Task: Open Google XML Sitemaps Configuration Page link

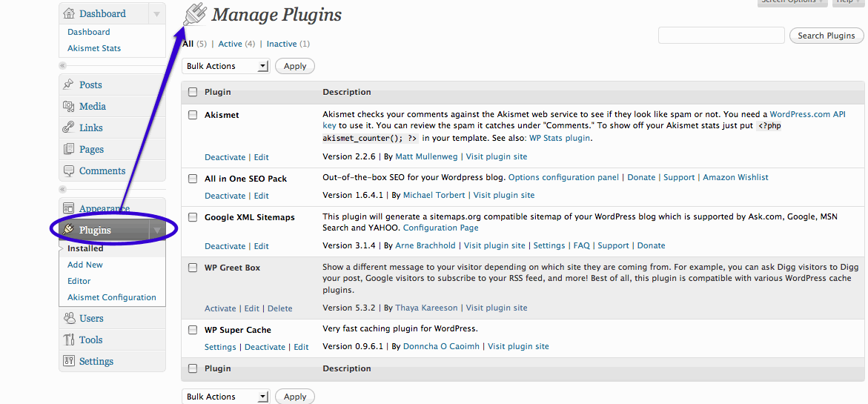Action: coord(441,228)
